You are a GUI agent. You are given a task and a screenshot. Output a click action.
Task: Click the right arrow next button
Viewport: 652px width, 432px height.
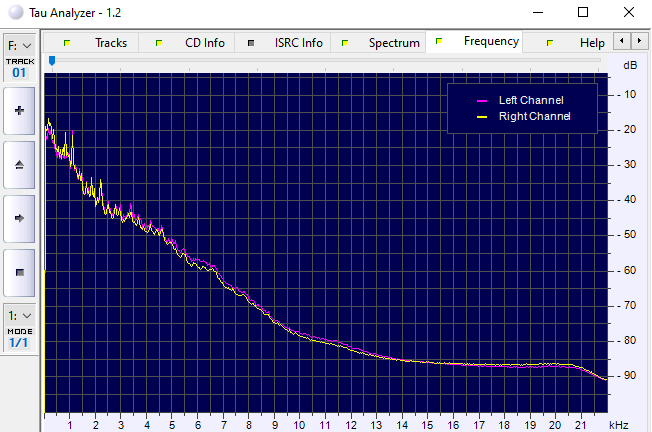(x=19, y=218)
